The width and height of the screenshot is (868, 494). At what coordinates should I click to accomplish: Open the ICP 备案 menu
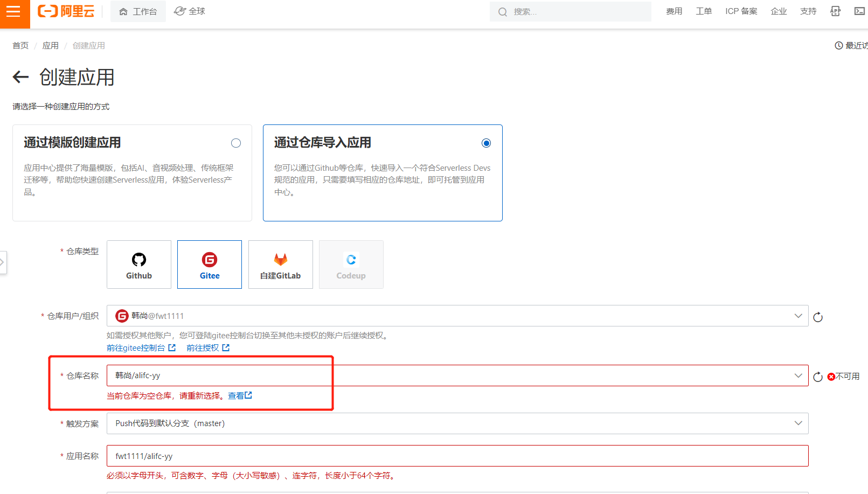coord(741,11)
